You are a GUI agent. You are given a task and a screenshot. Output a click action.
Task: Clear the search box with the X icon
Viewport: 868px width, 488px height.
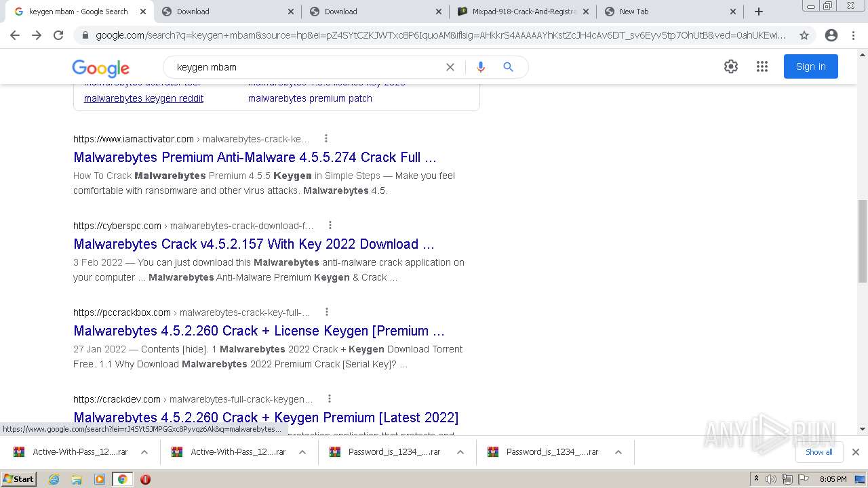tap(450, 67)
